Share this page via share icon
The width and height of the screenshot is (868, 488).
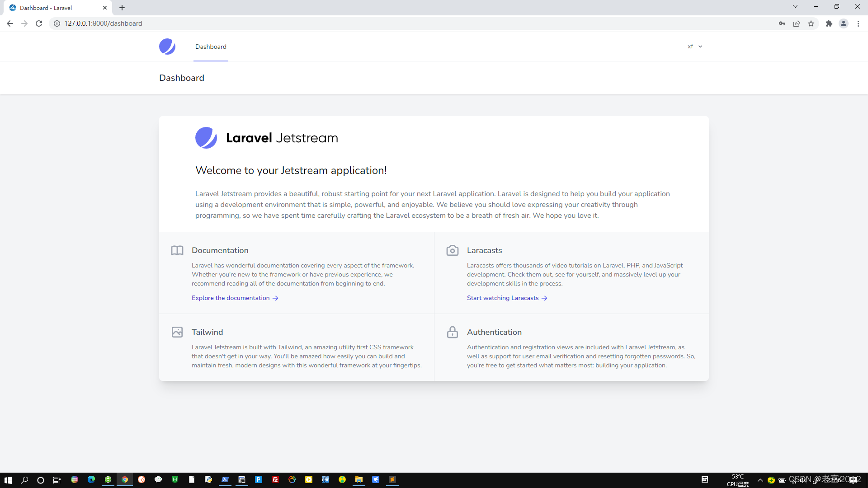tap(797, 23)
